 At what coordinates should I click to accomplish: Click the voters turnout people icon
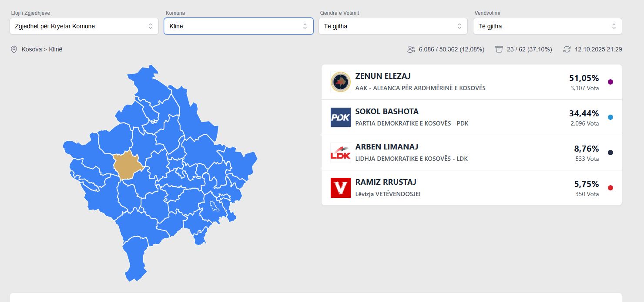pyautogui.click(x=411, y=49)
